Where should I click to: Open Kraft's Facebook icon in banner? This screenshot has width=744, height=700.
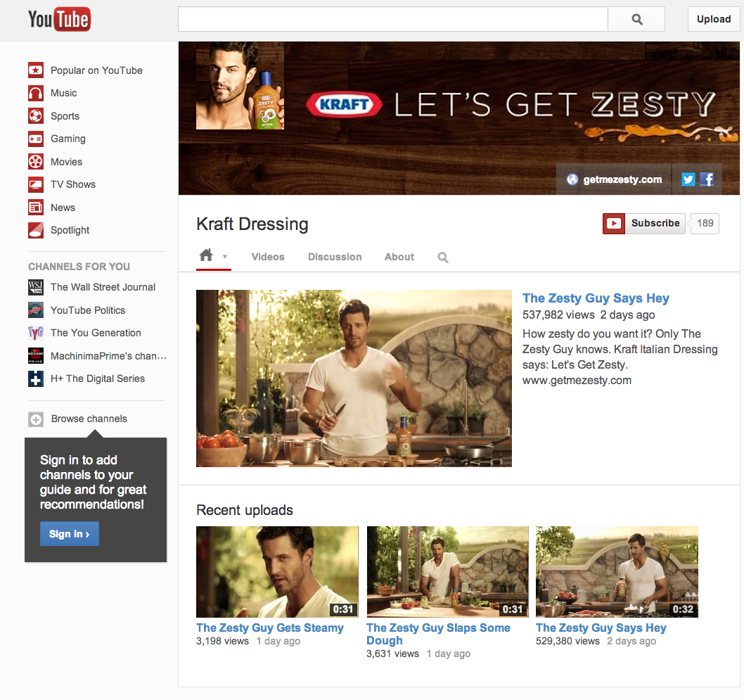pos(707,179)
